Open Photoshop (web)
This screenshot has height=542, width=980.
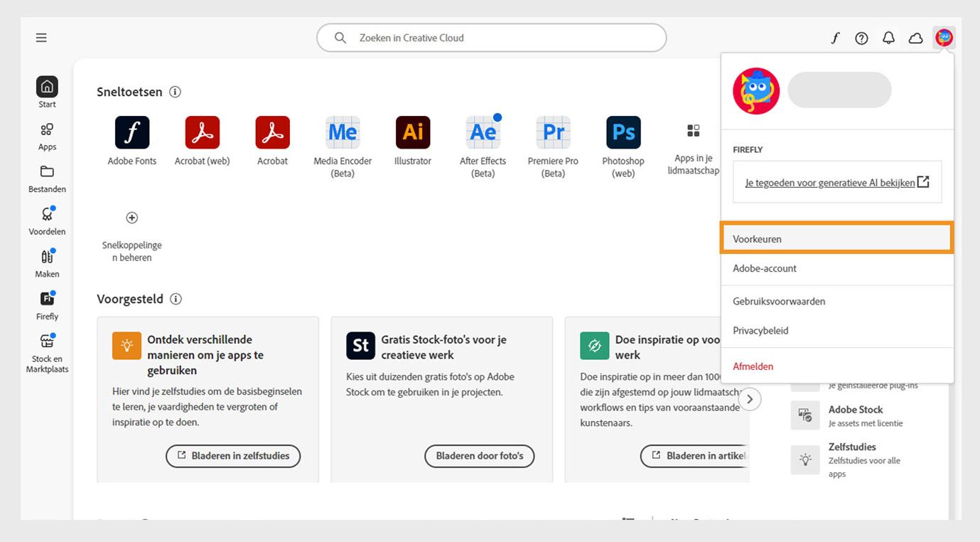(x=623, y=147)
